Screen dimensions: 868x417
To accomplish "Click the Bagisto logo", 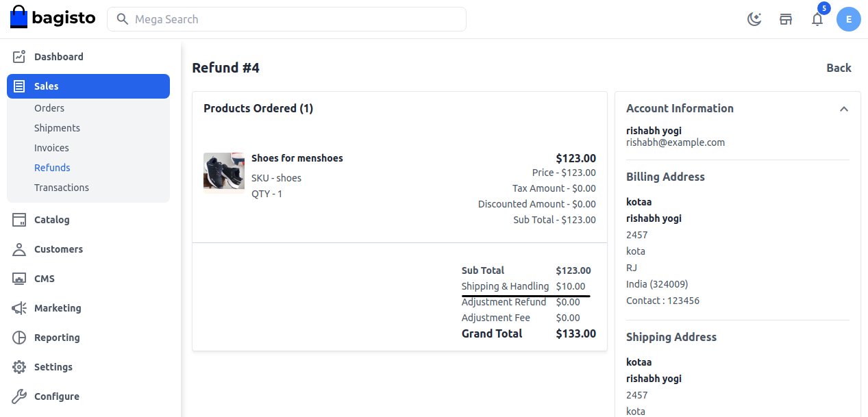I will [51, 17].
